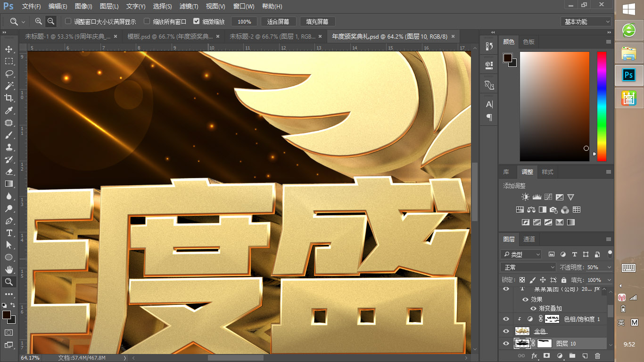Select the Path Selection tool
Screen dimensions: 644x362
point(9,245)
